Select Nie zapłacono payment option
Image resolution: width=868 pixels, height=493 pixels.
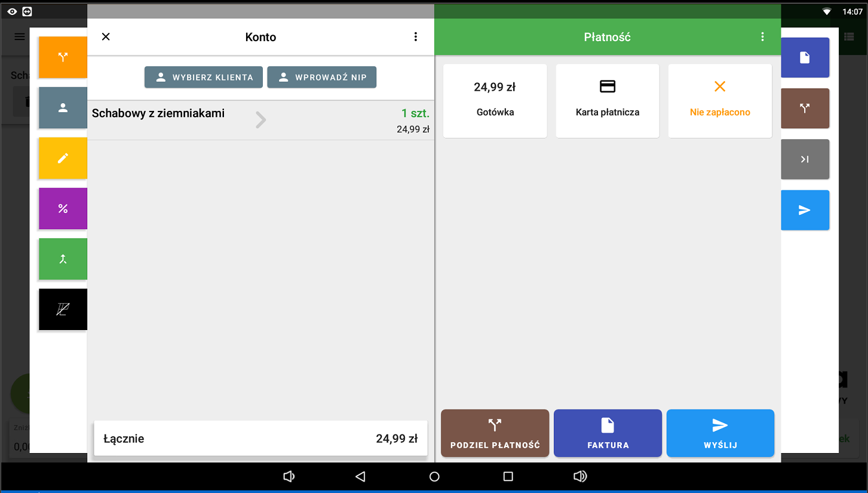720,101
